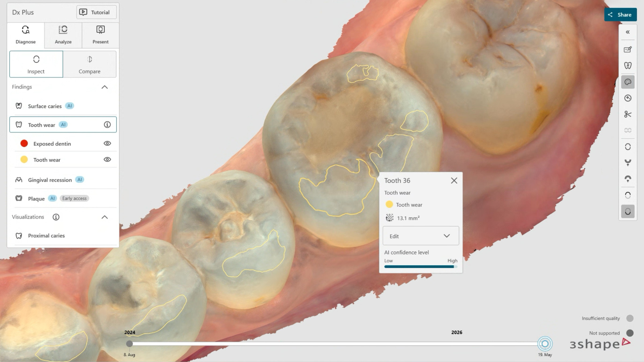This screenshot has height=362, width=644.
Task: Select the Inspect mode
Action: click(x=36, y=64)
